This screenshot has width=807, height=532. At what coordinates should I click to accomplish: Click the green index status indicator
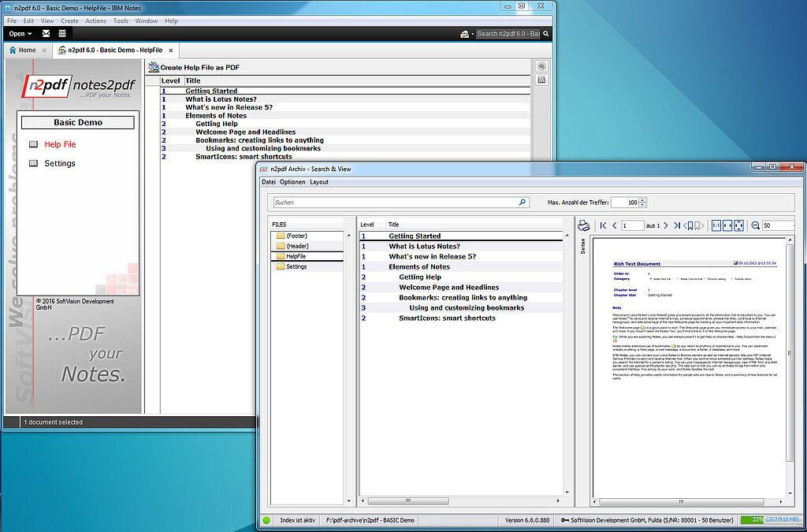(x=266, y=520)
